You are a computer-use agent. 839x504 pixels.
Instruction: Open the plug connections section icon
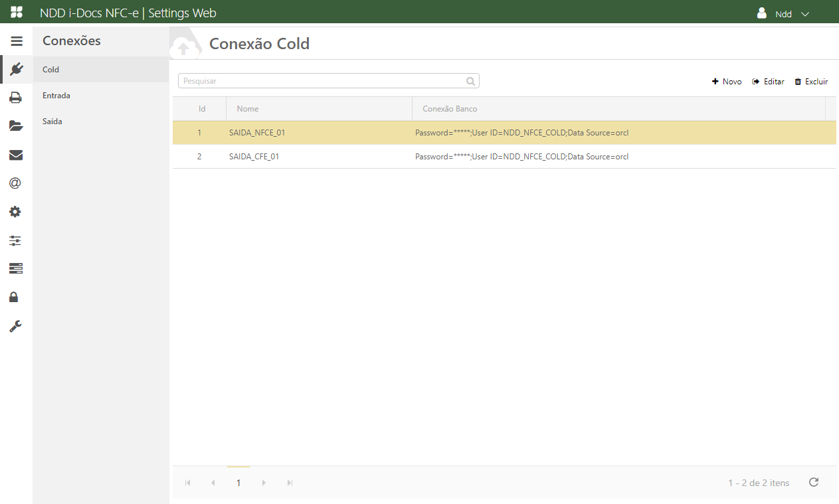[16, 69]
